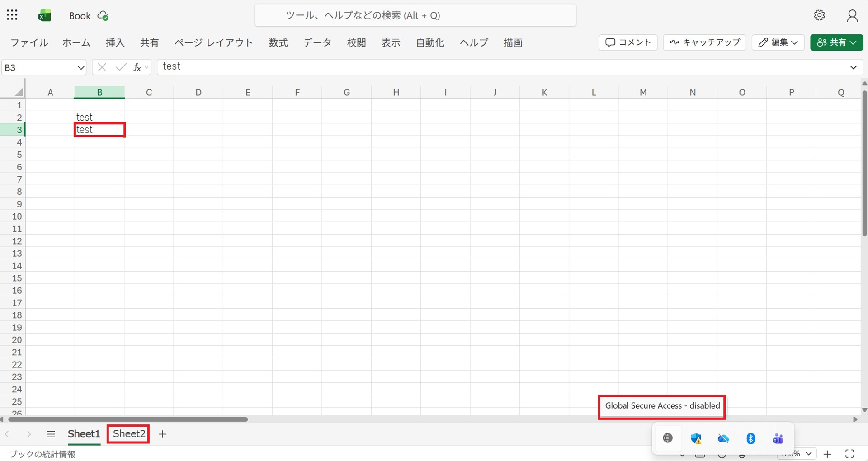Switch to the Sheet2 tab
This screenshot has height=461, width=868.
coord(129,434)
